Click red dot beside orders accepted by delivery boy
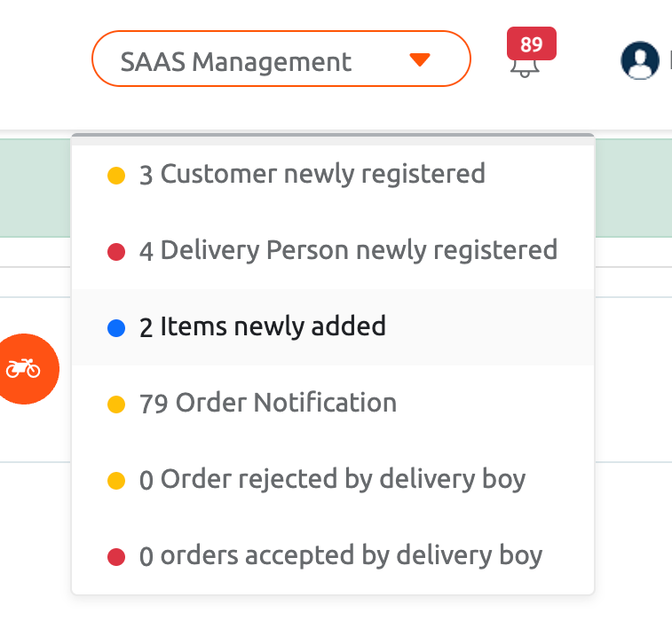672x644 pixels. pos(116,557)
